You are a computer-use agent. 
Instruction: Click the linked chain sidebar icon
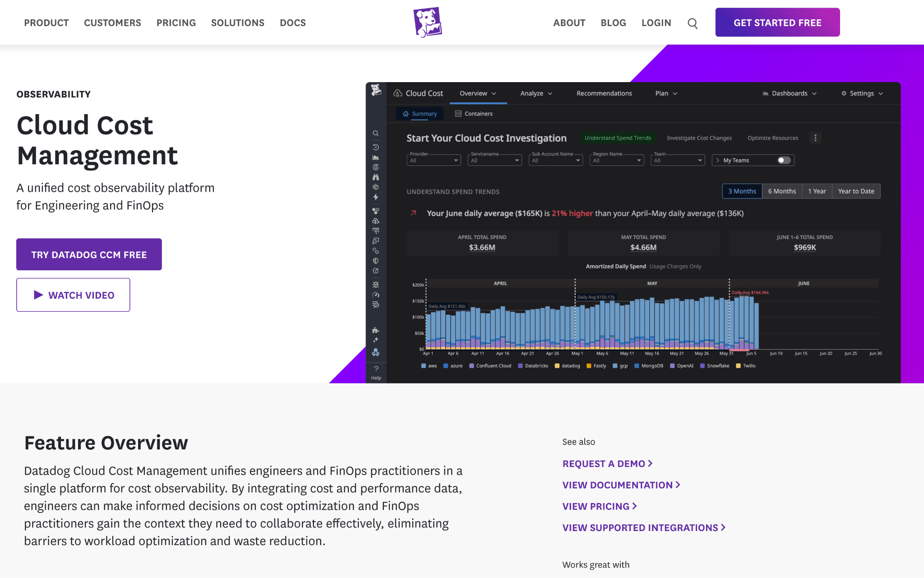[375, 251]
